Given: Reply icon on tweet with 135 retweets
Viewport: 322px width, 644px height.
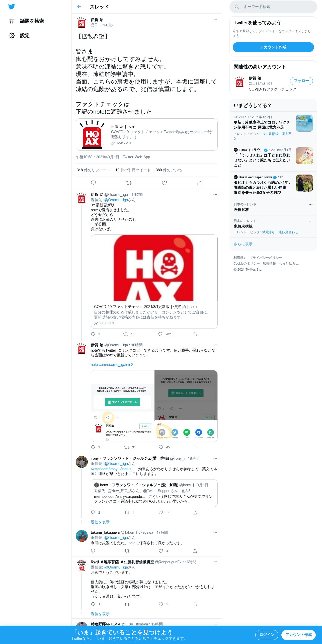Looking at the screenshot, I should tap(93, 334).
